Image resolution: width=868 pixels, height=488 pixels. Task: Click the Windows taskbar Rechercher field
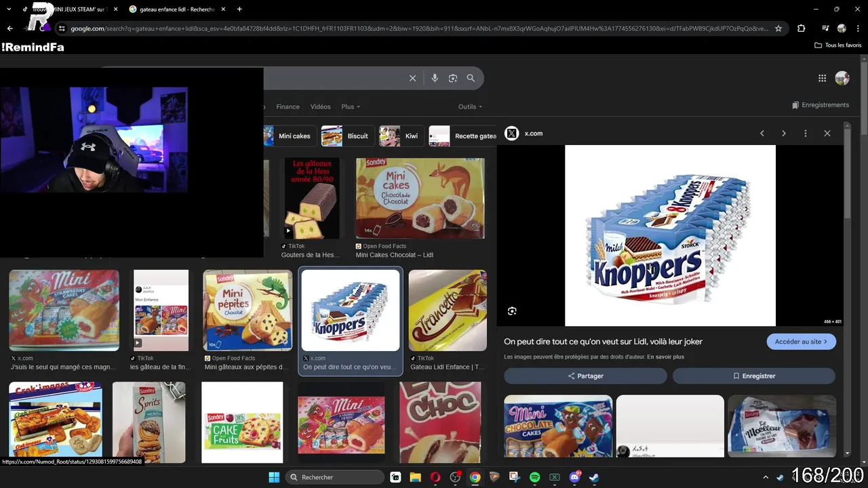pyautogui.click(x=334, y=477)
